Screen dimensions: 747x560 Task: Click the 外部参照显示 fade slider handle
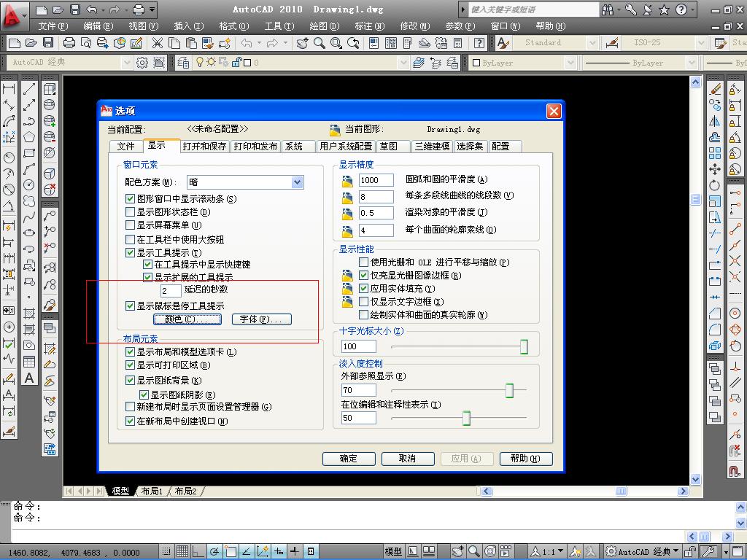(x=509, y=390)
